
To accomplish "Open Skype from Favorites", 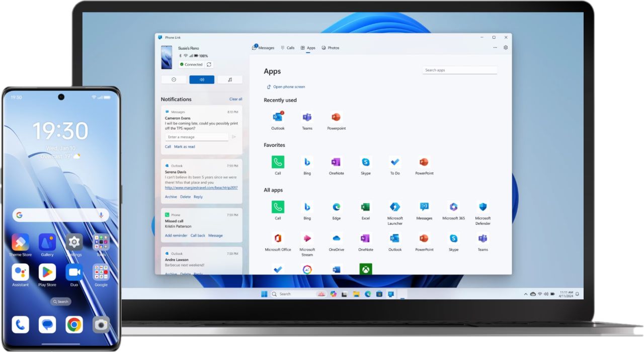I will [x=366, y=162].
